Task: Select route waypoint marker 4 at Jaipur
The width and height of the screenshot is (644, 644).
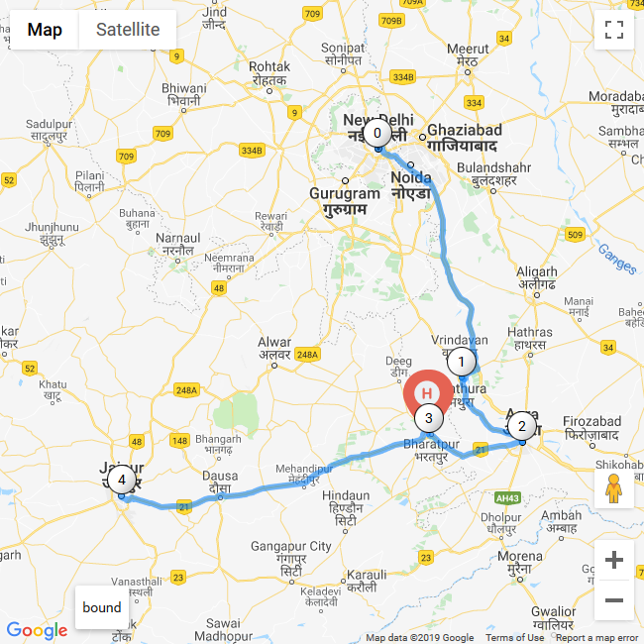Action: coord(122,480)
